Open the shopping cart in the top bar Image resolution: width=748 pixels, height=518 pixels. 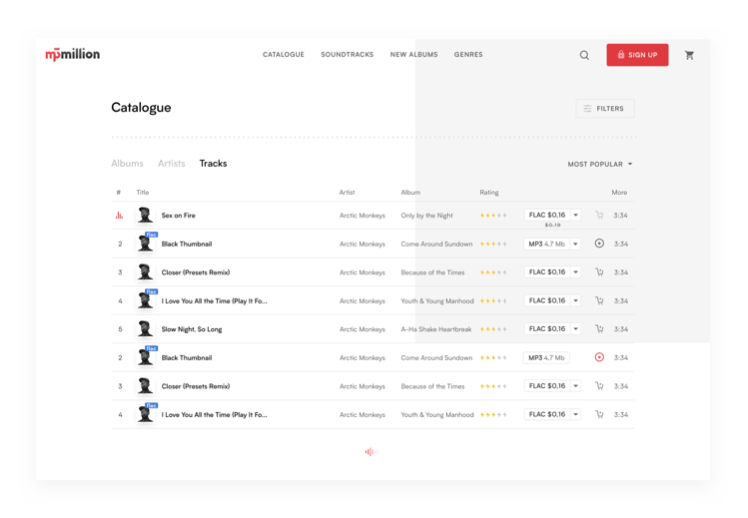[689, 55]
